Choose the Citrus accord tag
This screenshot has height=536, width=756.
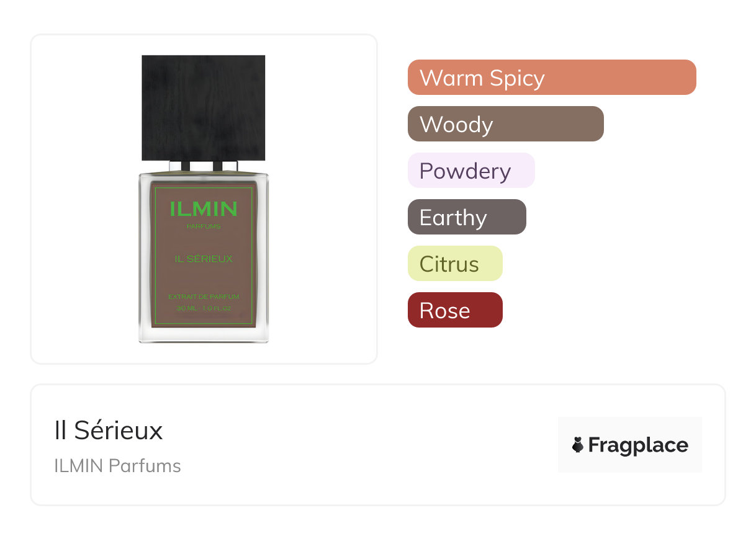tap(454, 264)
